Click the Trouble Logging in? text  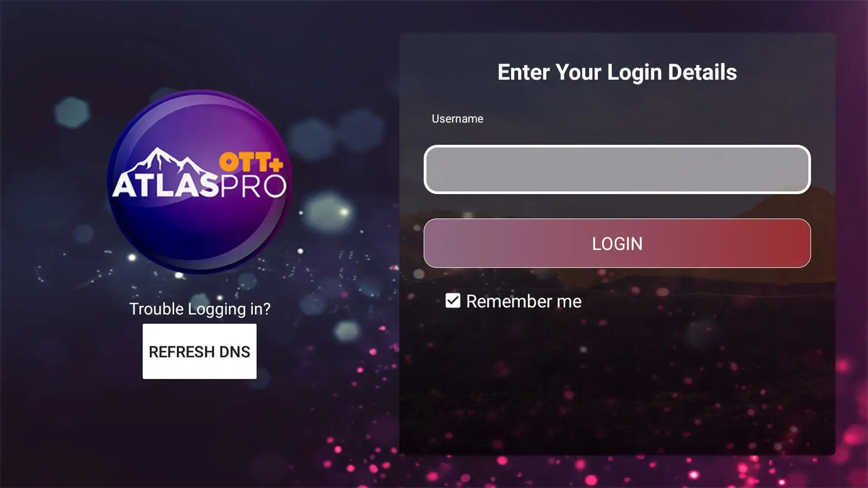pyautogui.click(x=200, y=309)
